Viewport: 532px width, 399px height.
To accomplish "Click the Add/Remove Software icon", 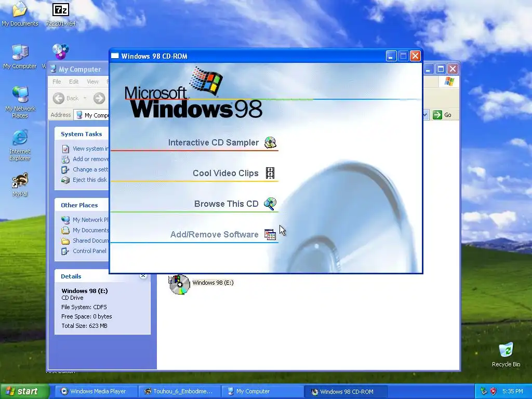I will [270, 234].
